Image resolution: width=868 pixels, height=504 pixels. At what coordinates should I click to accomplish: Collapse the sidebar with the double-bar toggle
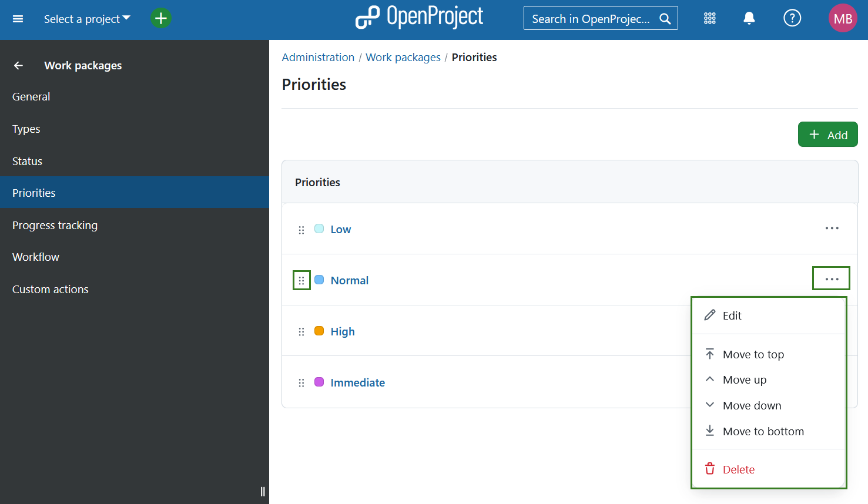[262, 492]
